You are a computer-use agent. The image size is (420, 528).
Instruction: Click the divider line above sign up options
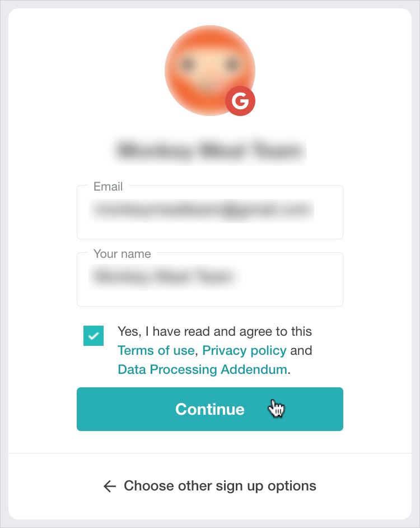pos(209,453)
